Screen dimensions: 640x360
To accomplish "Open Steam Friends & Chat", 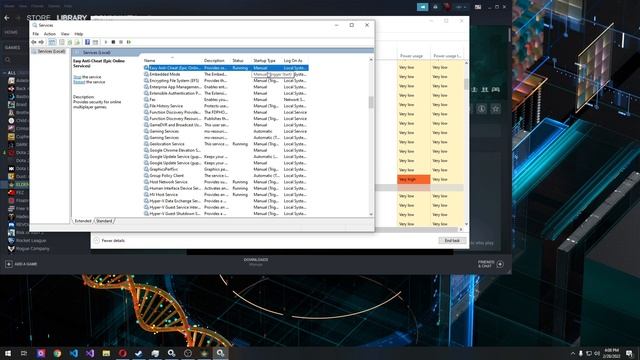I will pos(491,264).
